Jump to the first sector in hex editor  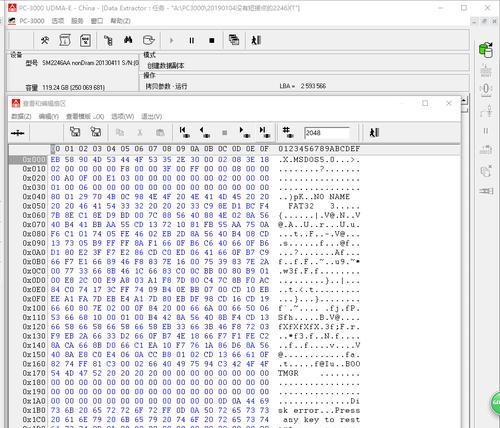(x=184, y=132)
